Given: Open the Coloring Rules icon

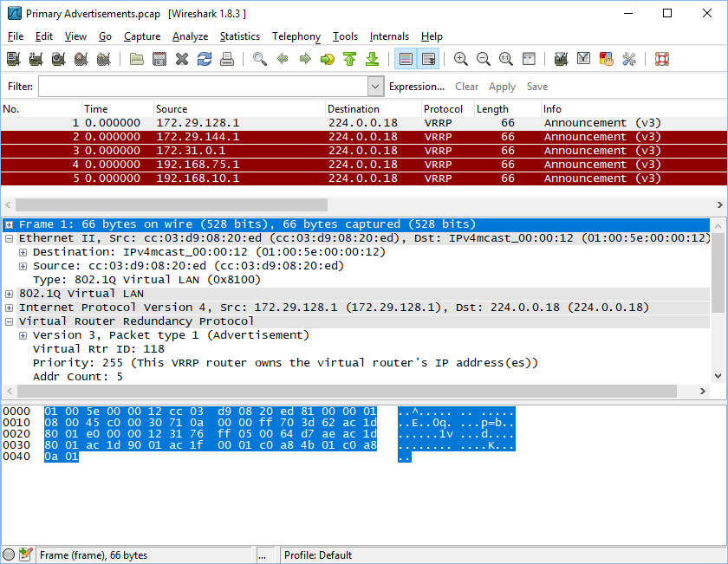Looking at the screenshot, I should (607, 59).
